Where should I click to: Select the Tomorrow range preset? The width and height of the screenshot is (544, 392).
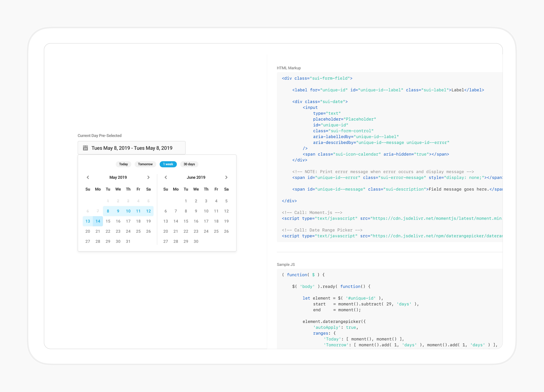point(145,164)
